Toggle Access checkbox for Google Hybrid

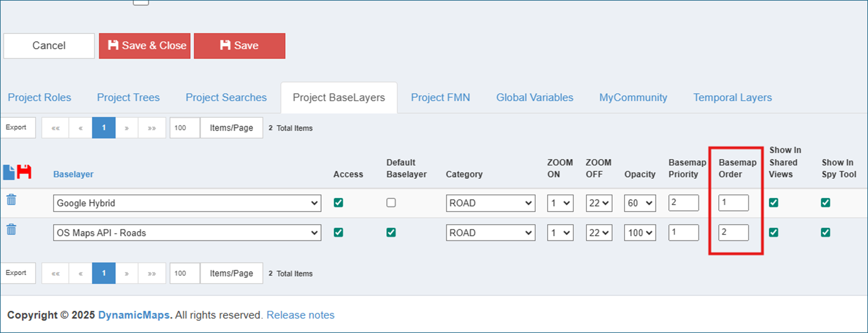pyautogui.click(x=338, y=203)
